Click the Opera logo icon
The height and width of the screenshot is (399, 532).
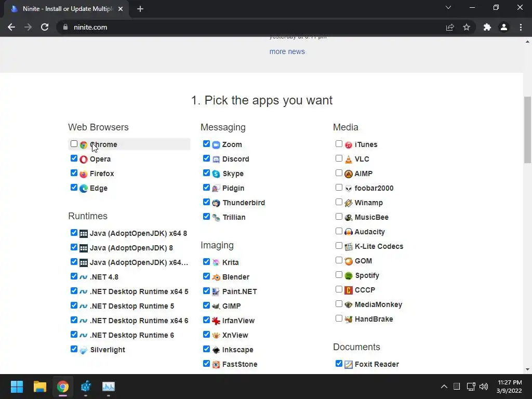84,159
